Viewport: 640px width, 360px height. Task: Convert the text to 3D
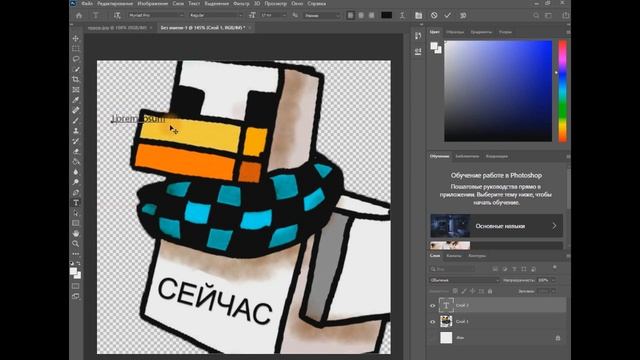coord(463,16)
